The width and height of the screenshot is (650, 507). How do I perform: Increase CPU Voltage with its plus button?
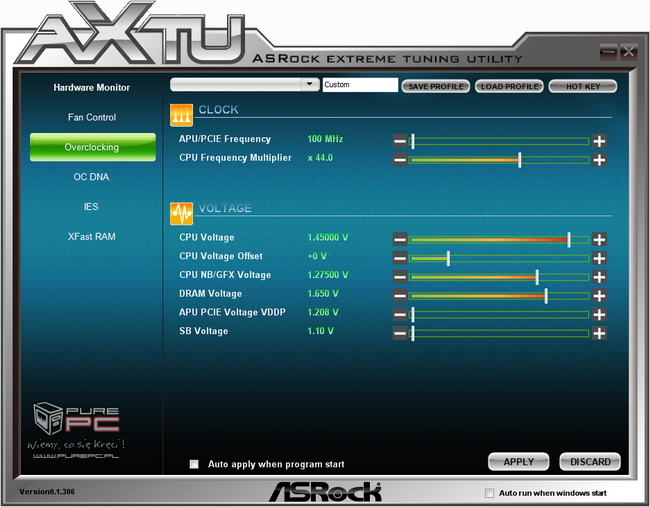coord(599,239)
